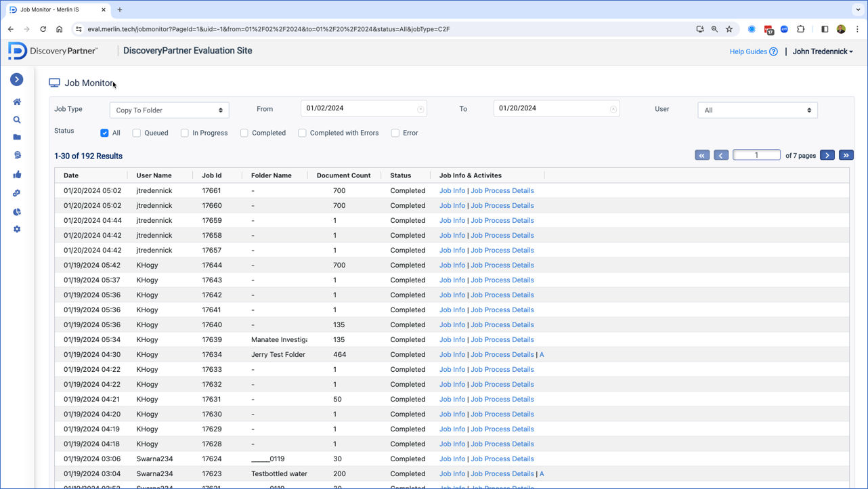This screenshot has height=489, width=868.
Task: Open the User filter dropdown
Action: point(757,110)
